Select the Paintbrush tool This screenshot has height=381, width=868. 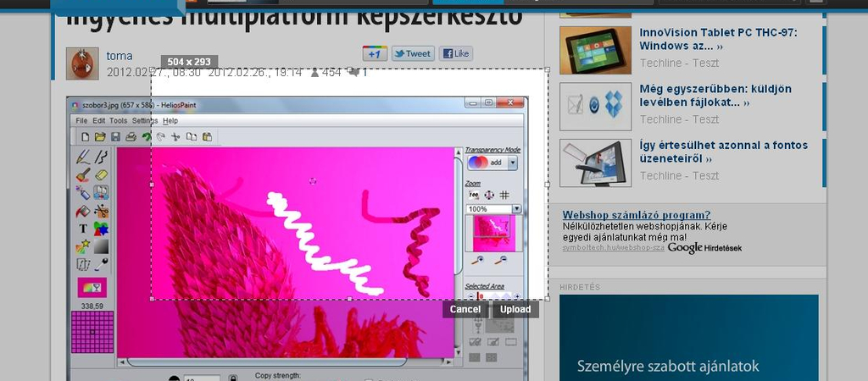coord(83,174)
